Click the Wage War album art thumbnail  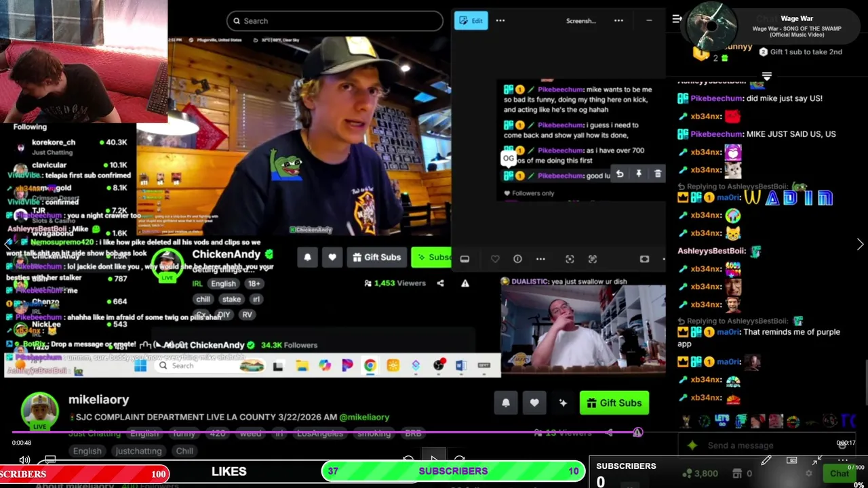711,27
